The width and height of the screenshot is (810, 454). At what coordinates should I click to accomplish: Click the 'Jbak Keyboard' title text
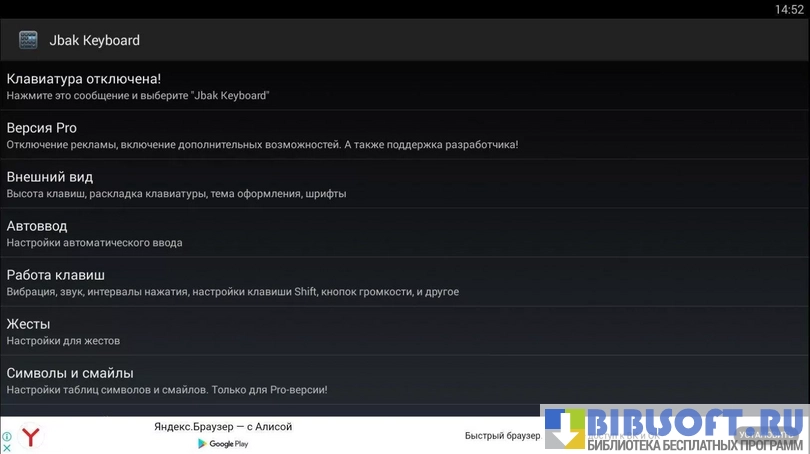[94, 41]
